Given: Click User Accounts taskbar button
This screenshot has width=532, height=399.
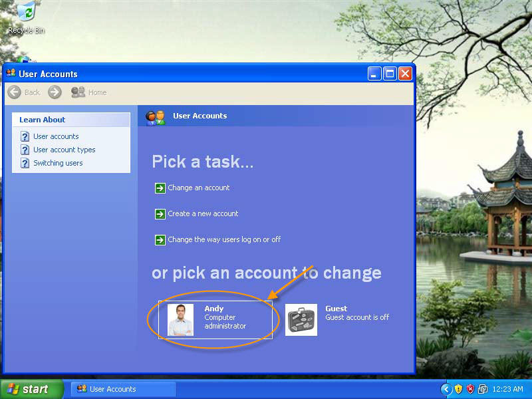Looking at the screenshot, I should click(124, 389).
